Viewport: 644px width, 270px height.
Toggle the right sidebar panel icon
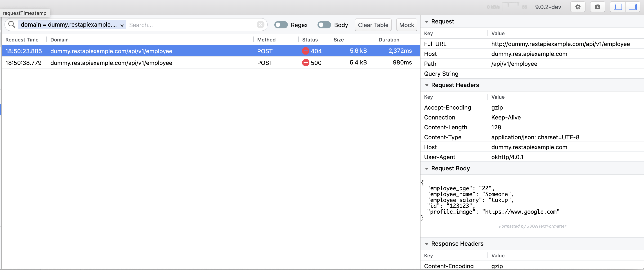(633, 7)
